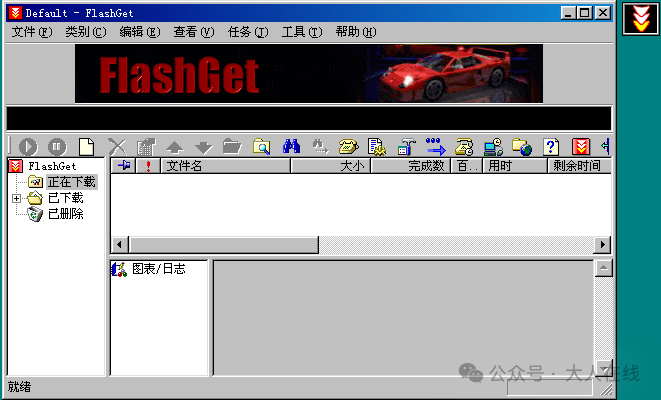Click the red exclamation column header
661x400 pixels.
[x=148, y=165]
